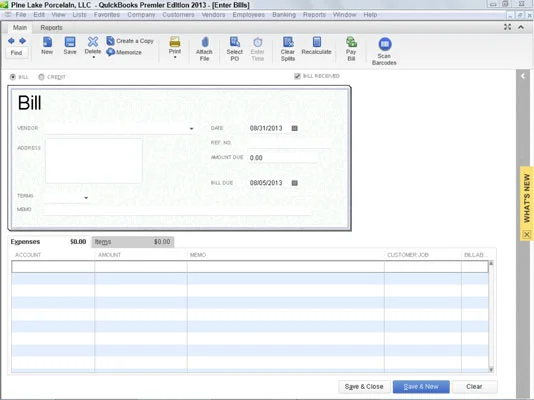534x400 pixels.
Task: Print the bill
Action: pos(175,45)
